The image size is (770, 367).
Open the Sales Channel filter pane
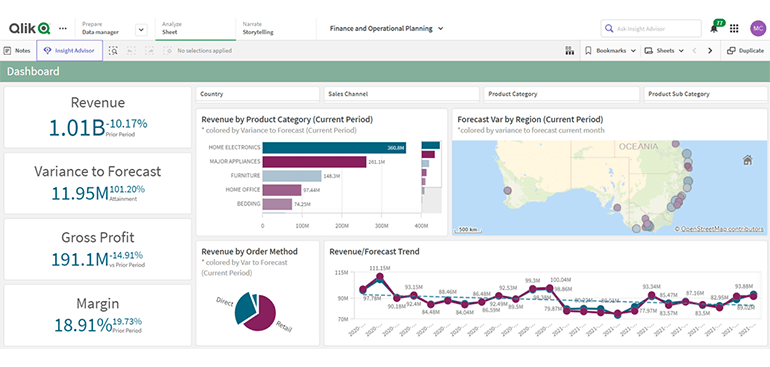click(x=401, y=94)
